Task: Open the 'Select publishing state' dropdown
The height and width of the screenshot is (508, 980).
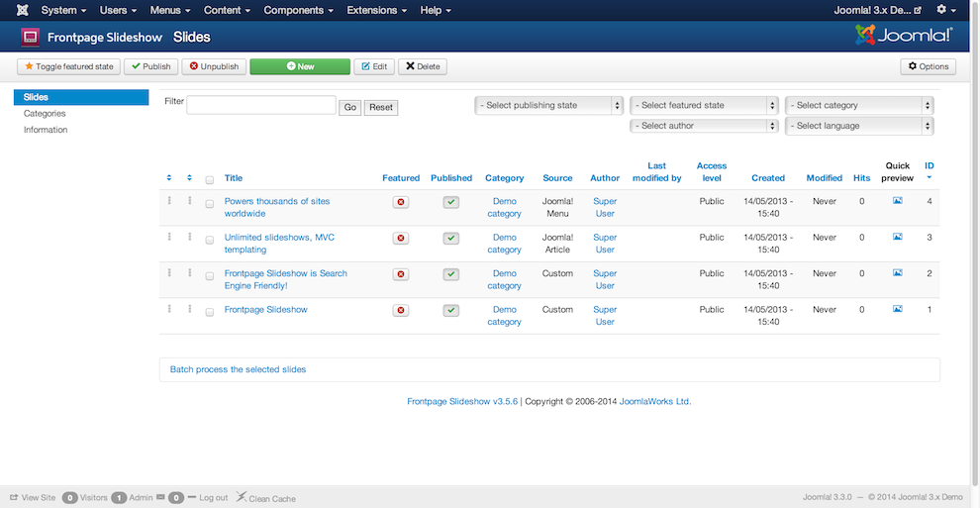Action: (549, 106)
